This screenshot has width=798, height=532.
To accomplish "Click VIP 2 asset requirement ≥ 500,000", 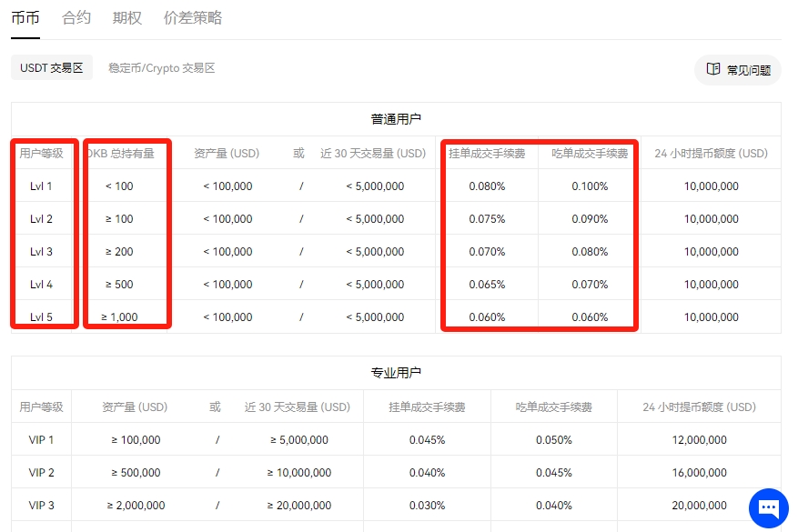I will click(x=136, y=473).
